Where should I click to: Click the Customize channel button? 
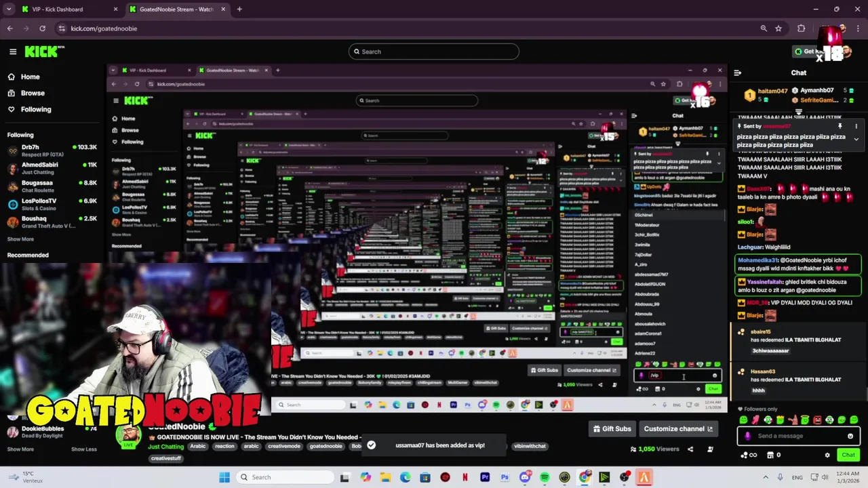click(x=678, y=429)
